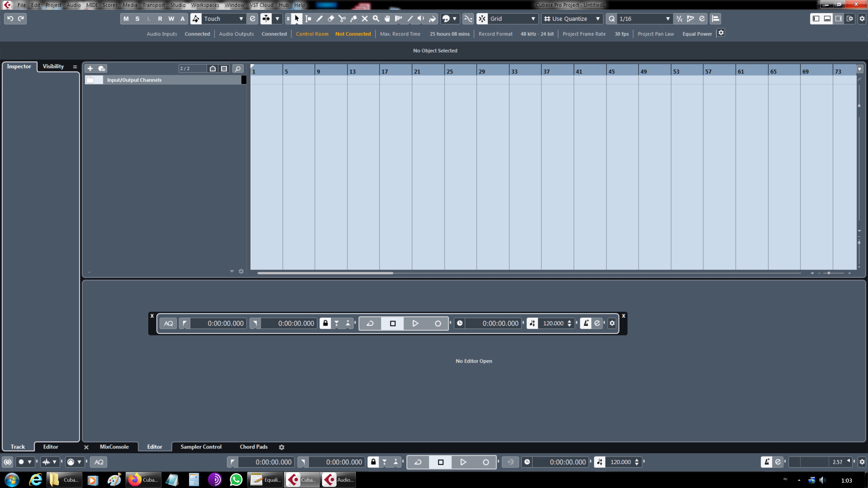Screen dimensions: 868x488
Task: Select the Draw pencil tool
Action: point(319,19)
